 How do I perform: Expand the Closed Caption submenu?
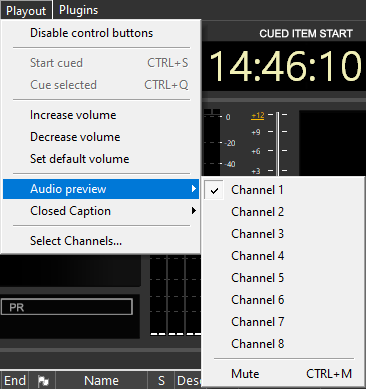[x=101, y=211]
